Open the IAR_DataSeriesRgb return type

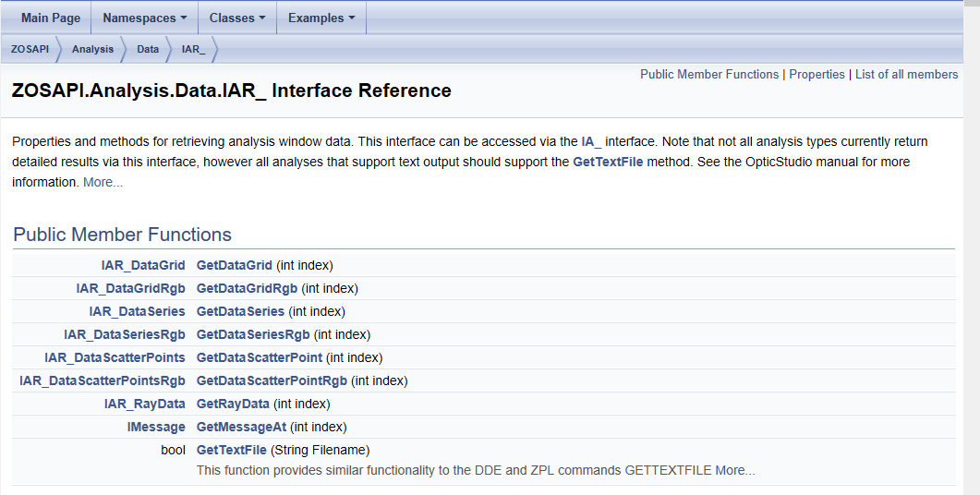125,334
